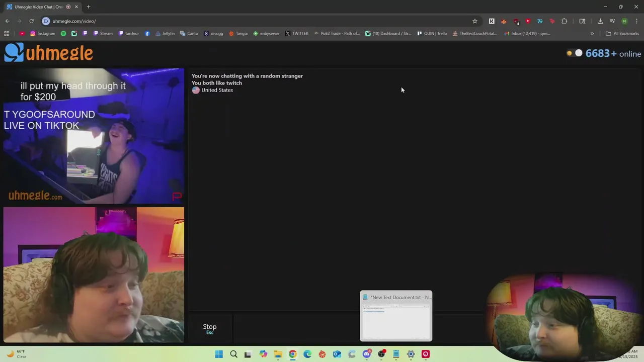Image resolution: width=644 pixels, height=362 pixels.
Task: Bookmark this page with the star icon
Action: pyautogui.click(x=474, y=21)
